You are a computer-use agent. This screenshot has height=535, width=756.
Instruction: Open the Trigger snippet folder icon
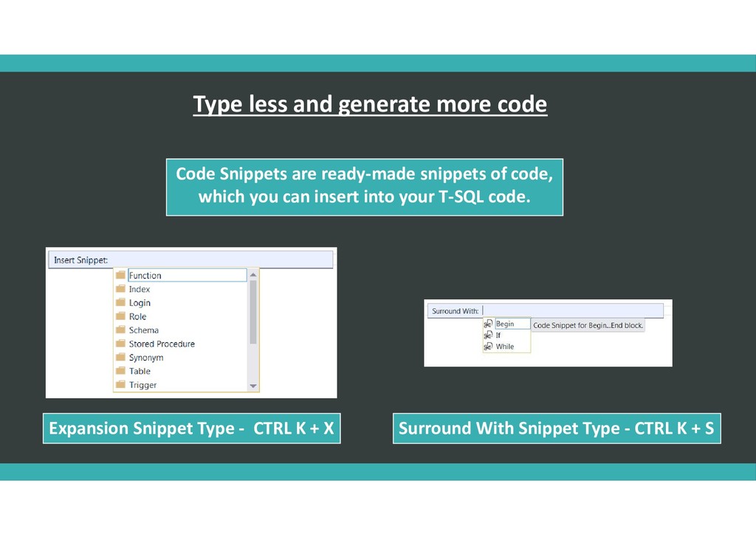120,384
